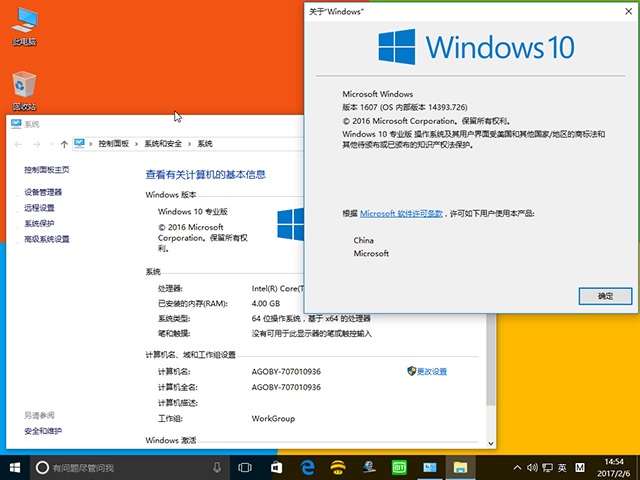Open the Microsoft 软件许可条款 link
The height and width of the screenshot is (480, 640).
(x=401, y=213)
